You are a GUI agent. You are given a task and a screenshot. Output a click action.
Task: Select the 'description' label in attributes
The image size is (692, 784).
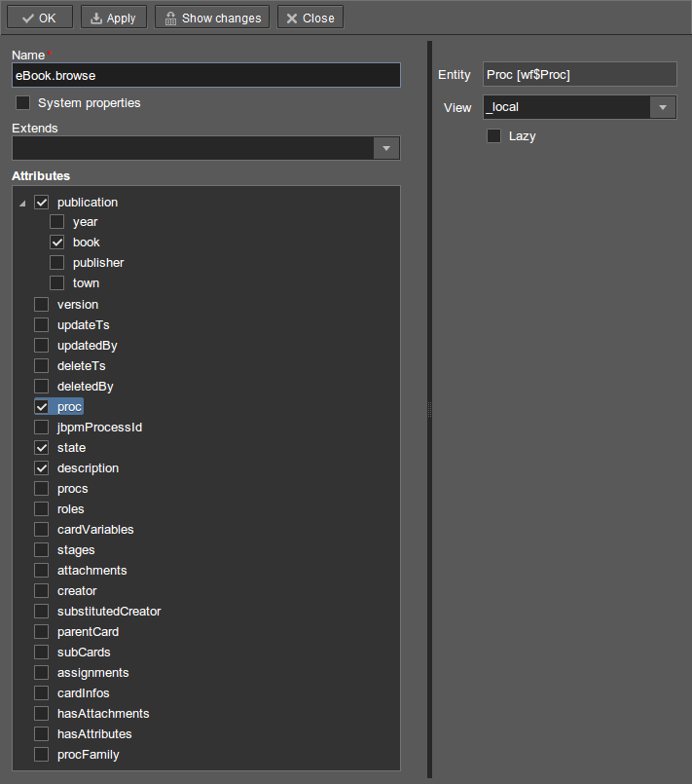[88, 468]
